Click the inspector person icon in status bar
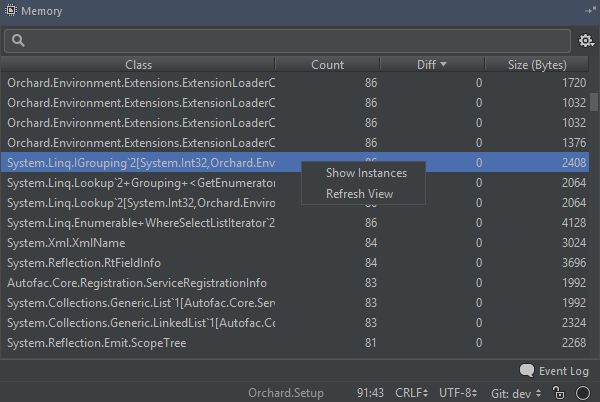Image resolution: width=600 pixels, height=402 pixels. [x=561, y=392]
